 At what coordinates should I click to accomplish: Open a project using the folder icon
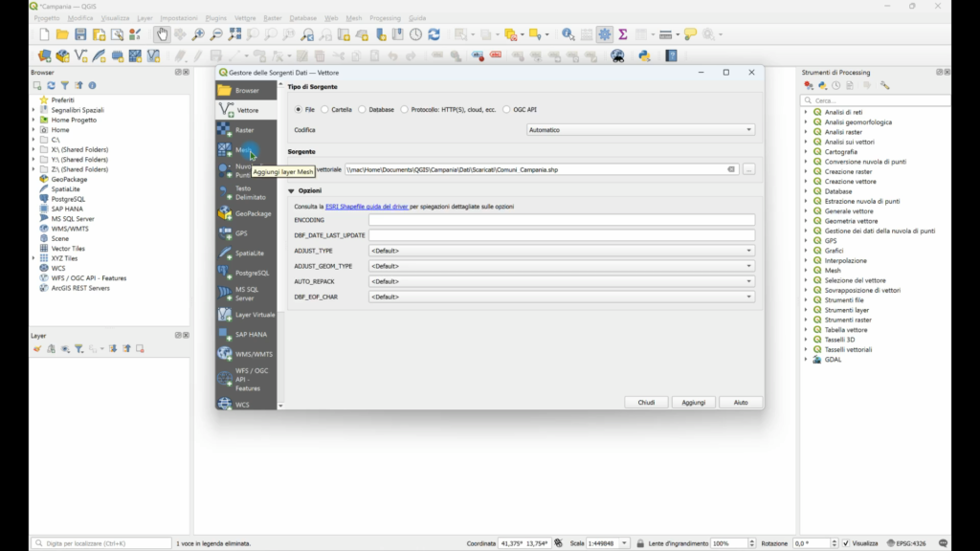coord(62,35)
